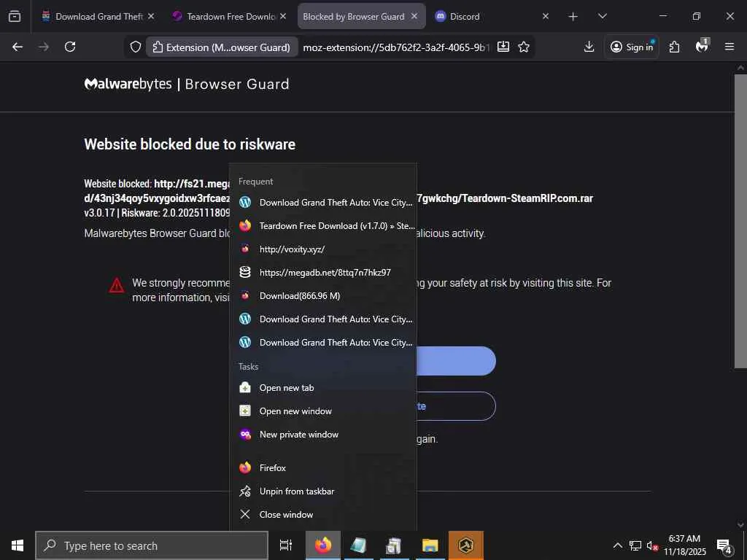This screenshot has width=747, height=560.
Task: Open the Windows Start button
Action: pyautogui.click(x=18, y=545)
